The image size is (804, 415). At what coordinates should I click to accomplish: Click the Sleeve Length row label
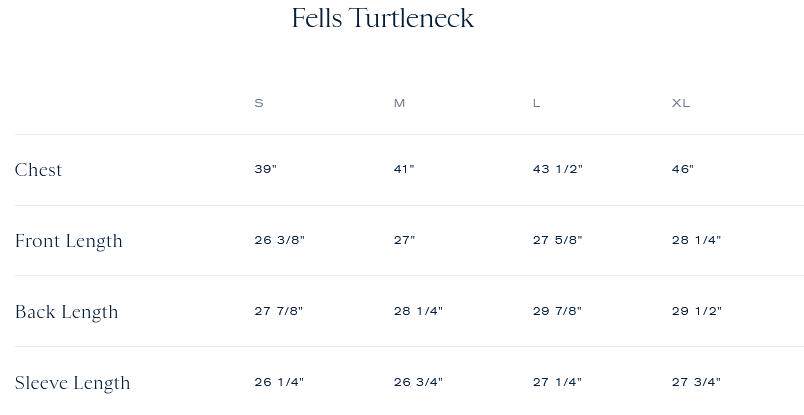72,383
